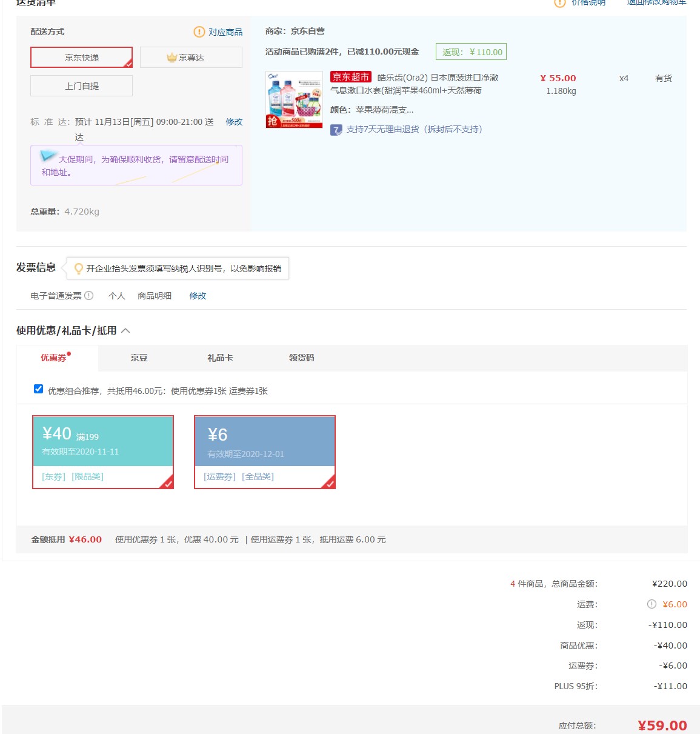Click product price ¥55.00
Image resolution: width=700 pixels, height=734 pixels.
[x=558, y=78]
